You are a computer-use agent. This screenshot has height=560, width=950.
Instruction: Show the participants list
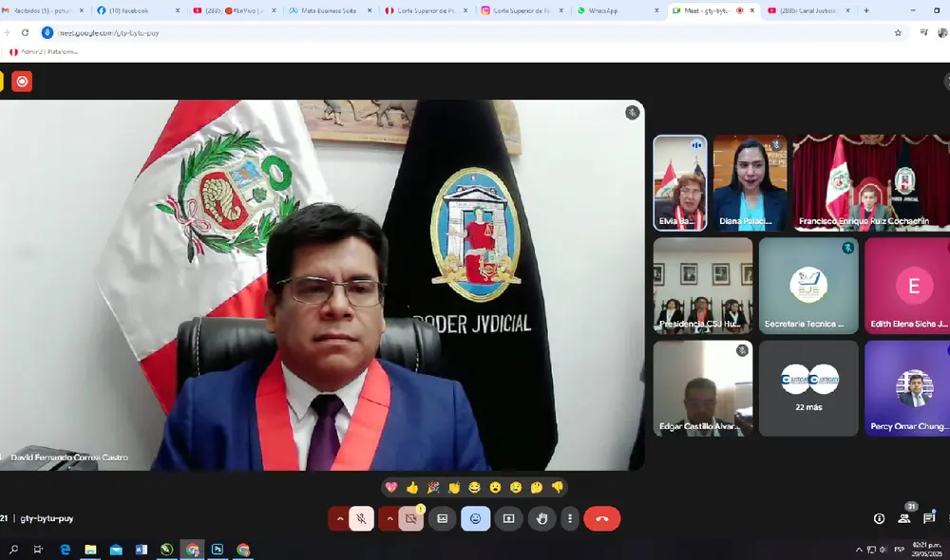click(904, 518)
